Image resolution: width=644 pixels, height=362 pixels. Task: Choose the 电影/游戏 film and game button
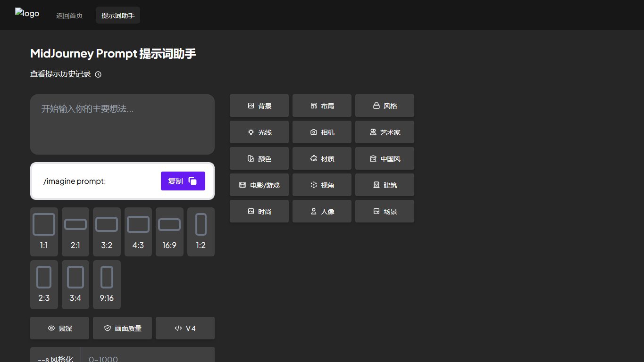tap(259, 185)
